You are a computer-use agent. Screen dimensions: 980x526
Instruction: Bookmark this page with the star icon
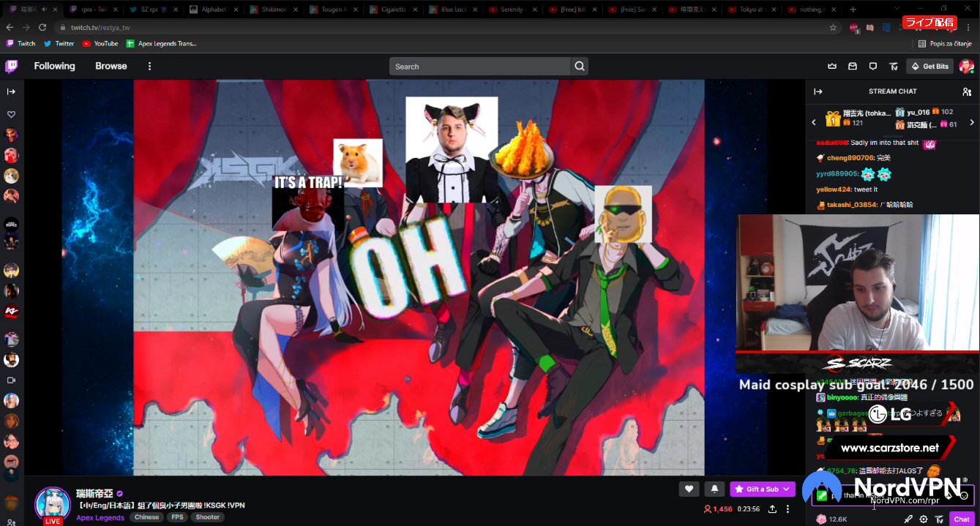tap(833, 27)
